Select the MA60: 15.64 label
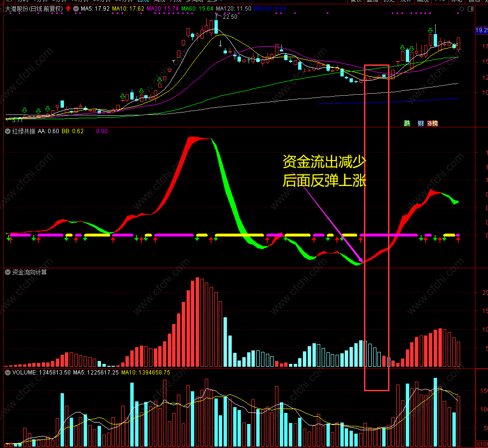 coord(197,9)
